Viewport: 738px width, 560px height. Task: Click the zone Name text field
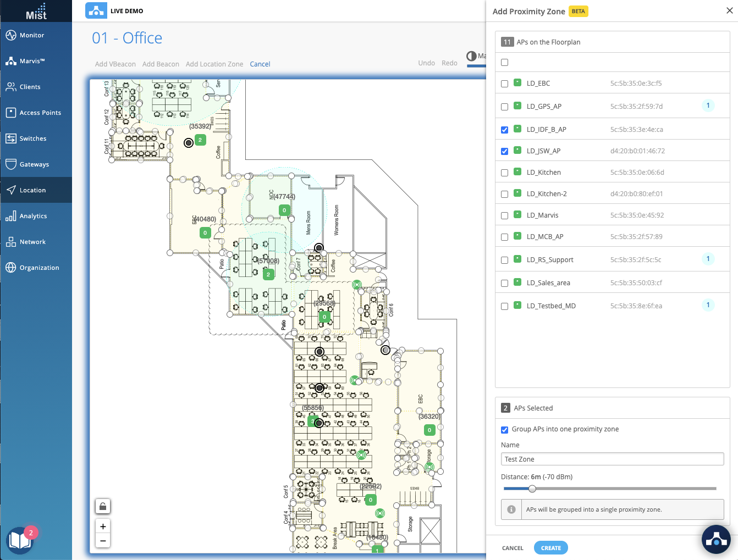click(612, 459)
